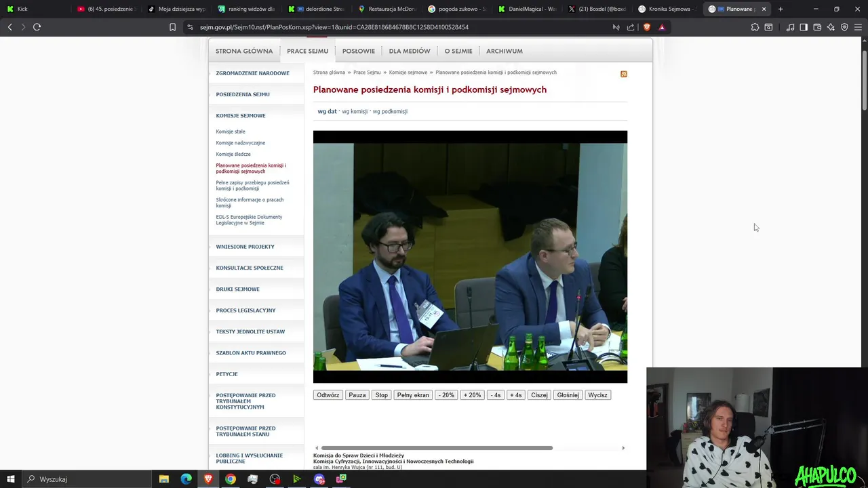Click the '- 20%' speed button

[x=446, y=395]
